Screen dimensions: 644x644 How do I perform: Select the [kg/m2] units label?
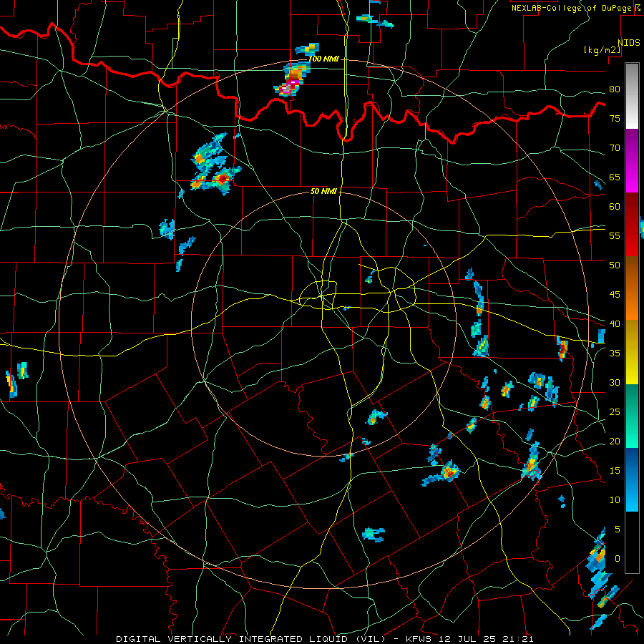[x=602, y=50]
